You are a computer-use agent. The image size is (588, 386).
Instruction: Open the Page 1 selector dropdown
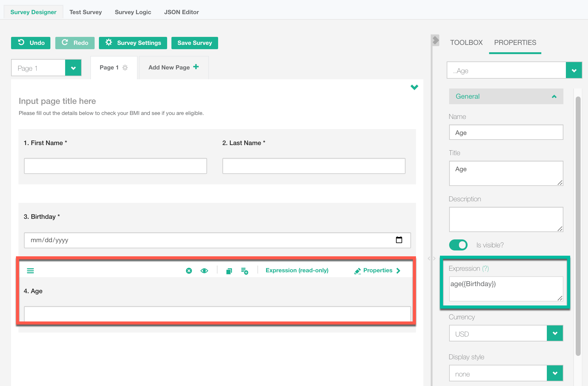click(x=73, y=68)
